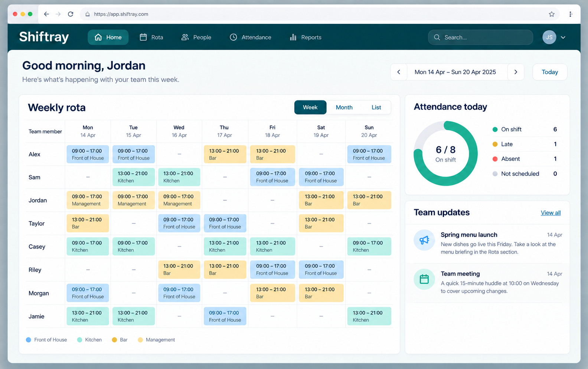
Task: Reload the page with the refresh icon
Action: coord(71,14)
